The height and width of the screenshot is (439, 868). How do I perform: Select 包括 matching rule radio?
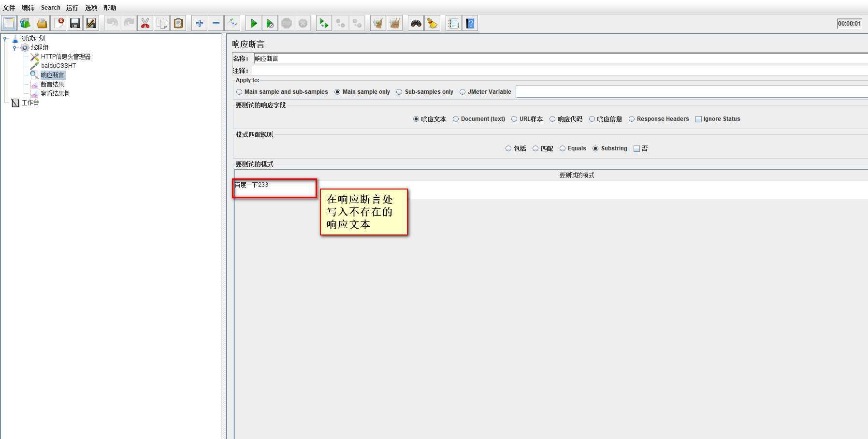[x=508, y=148]
